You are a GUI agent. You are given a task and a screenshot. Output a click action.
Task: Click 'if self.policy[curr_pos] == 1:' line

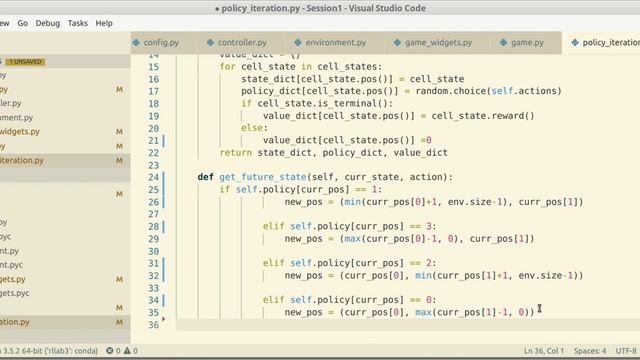click(x=300, y=189)
